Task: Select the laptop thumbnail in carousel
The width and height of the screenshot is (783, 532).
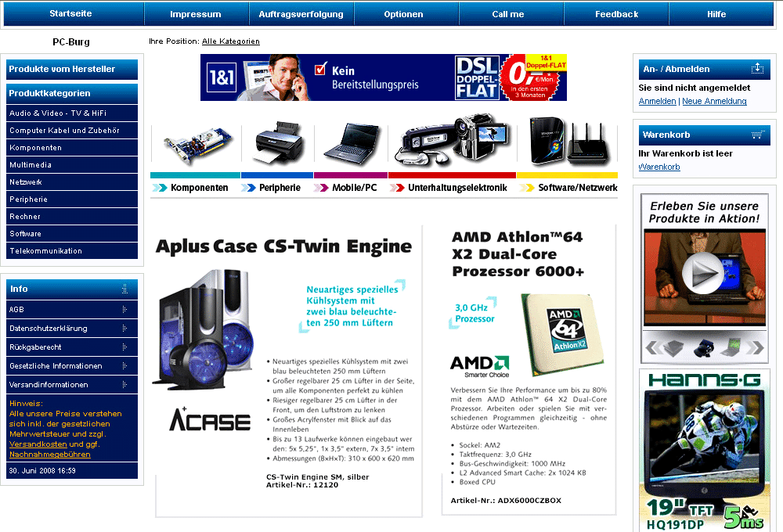Action: click(x=730, y=347)
